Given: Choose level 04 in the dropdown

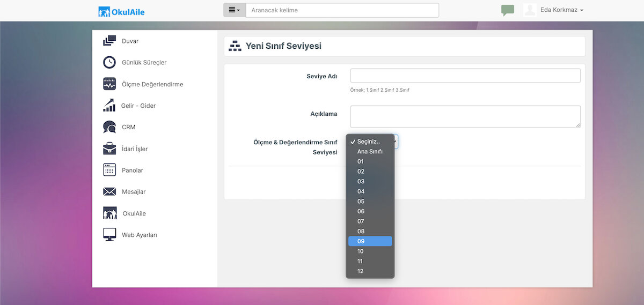Looking at the screenshot, I should pos(370,191).
